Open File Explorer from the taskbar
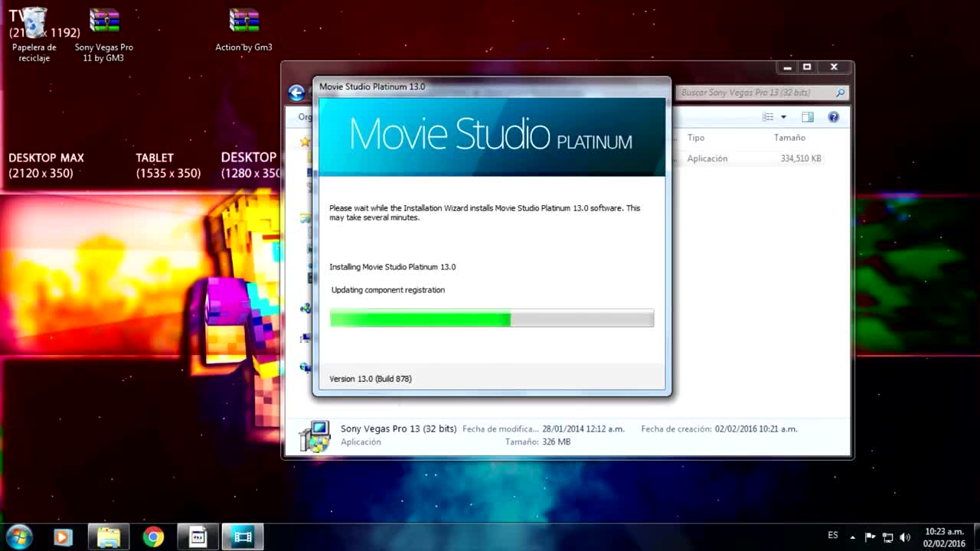 click(x=109, y=537)
